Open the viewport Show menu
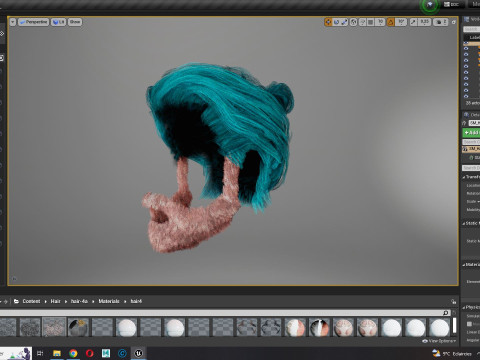 pyautogui.click(x=75, y=22)
